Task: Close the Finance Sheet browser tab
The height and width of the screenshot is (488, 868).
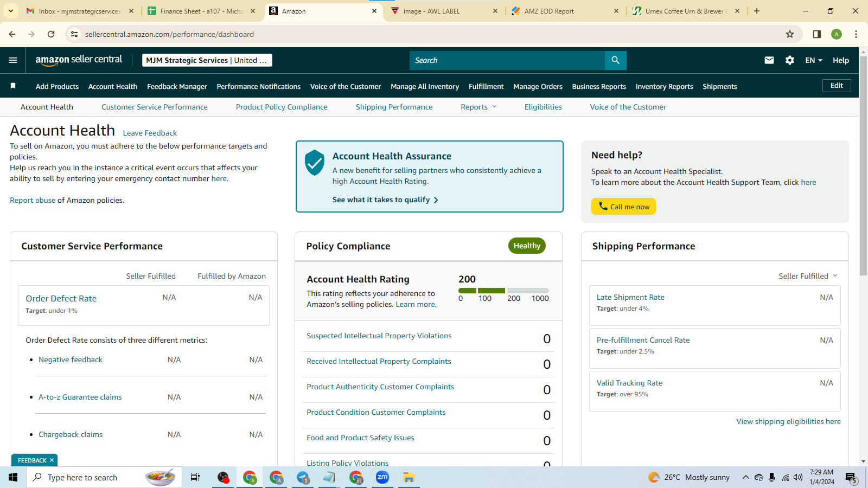Action: 253,11
